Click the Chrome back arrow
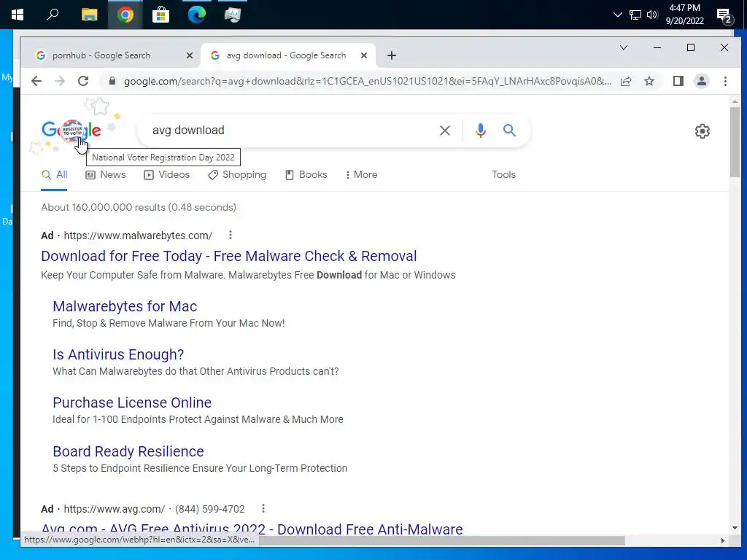The width and height of the screenshot is (747, 560). click(36, 81)
